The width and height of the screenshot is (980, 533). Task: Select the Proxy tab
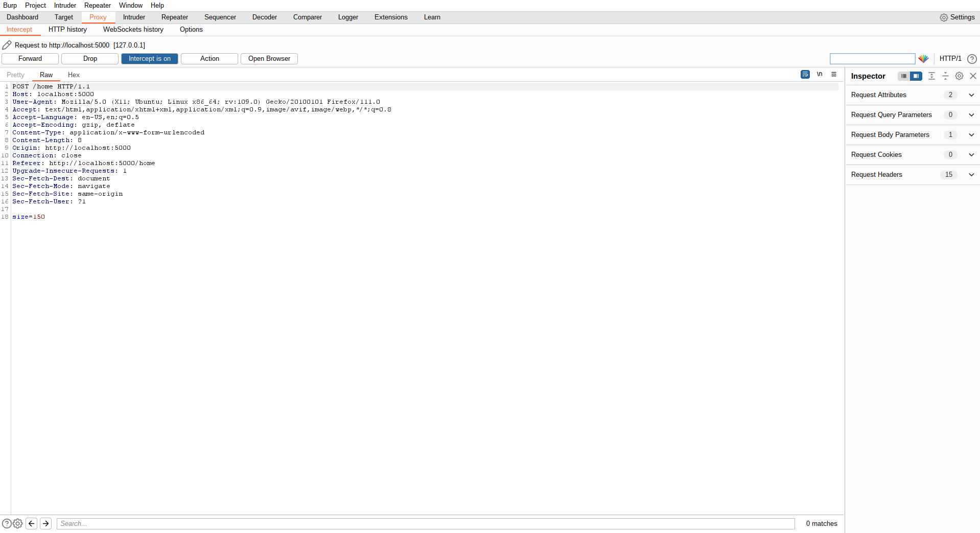pyautogui.click(x=98, y=17)
